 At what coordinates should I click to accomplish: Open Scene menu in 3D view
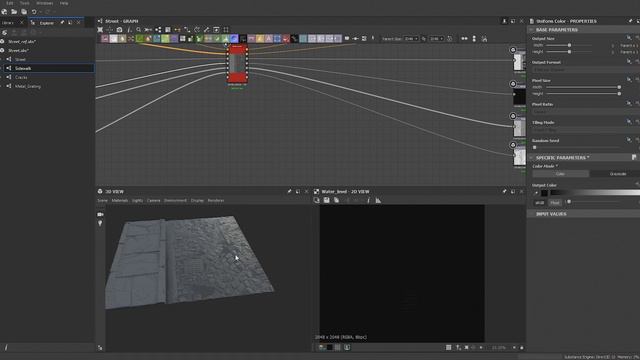tap(102, 200)
